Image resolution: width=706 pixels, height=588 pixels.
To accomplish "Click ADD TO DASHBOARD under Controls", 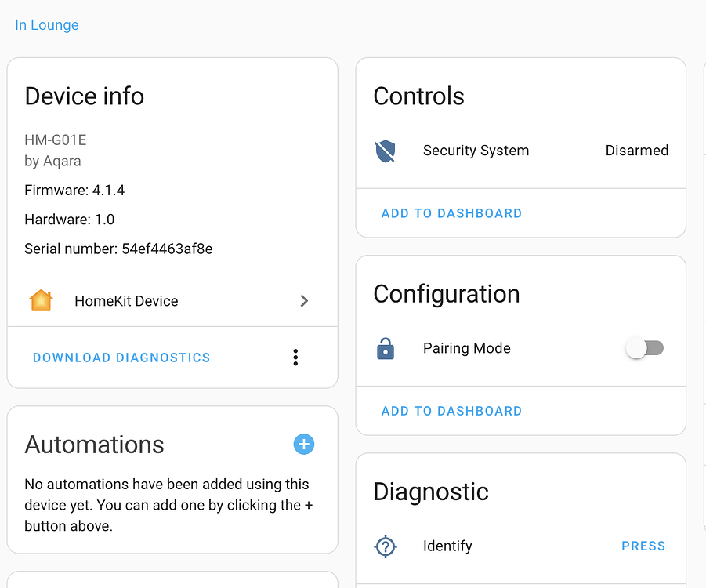I will (x=451, y=212).
